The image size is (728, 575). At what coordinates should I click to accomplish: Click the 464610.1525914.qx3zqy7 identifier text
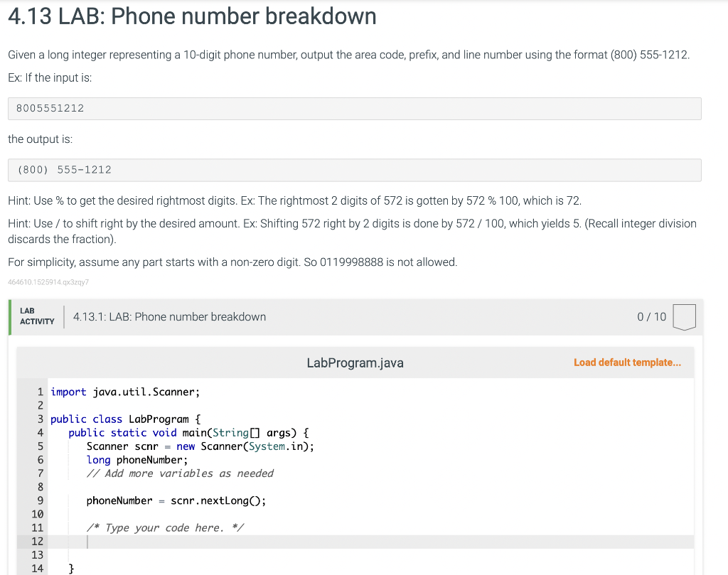pyautogui.click(x=48, y=281)
